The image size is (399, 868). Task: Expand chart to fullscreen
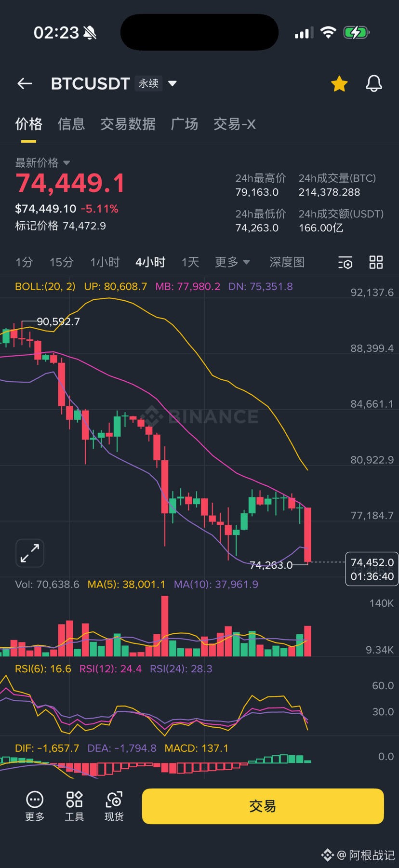coord(30,553)
